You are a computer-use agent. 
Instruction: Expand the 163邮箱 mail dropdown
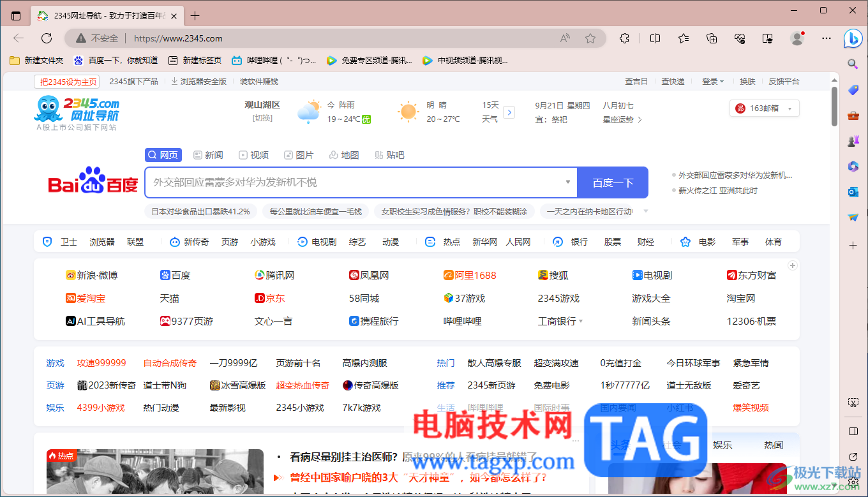[x=789, y=108]
